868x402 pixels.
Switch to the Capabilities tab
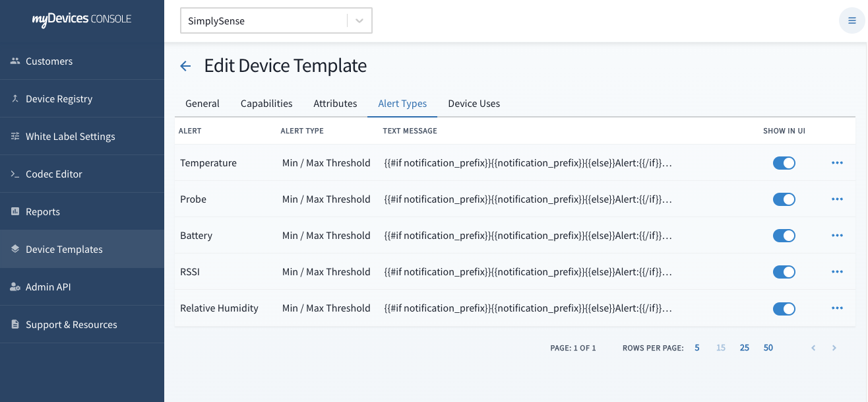click(266, 104)
